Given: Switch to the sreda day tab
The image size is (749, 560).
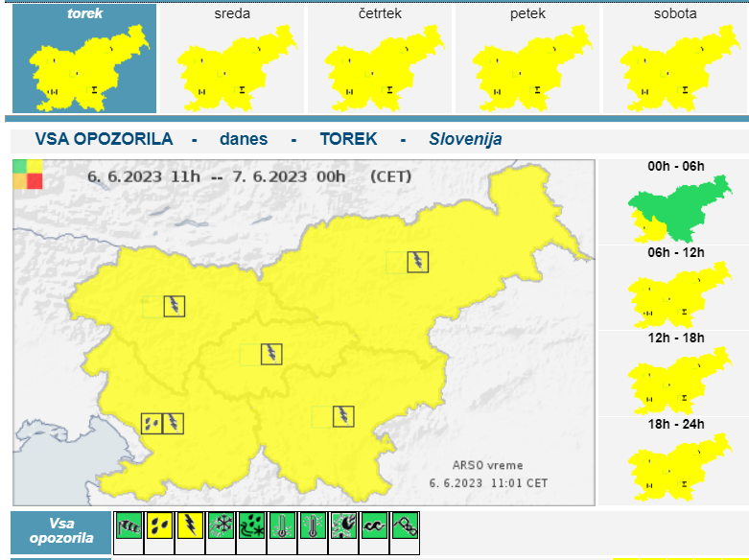Looking at the screenshot, I should pos(232,59).
